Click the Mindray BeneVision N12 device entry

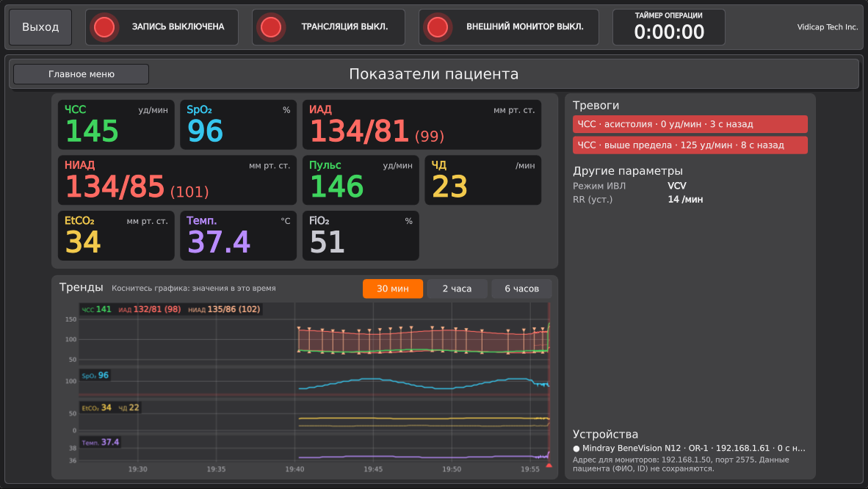click(690, 449)
